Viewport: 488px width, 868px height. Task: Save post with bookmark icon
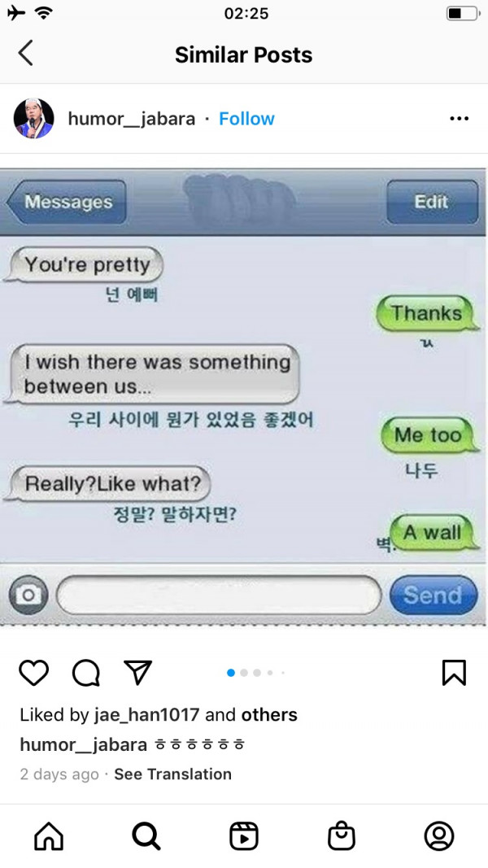click(x=455, y=673)
